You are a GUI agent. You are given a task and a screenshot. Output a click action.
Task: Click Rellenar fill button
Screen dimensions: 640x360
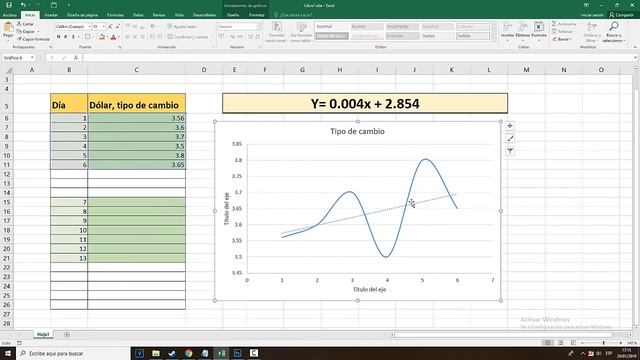coord(562,31)
